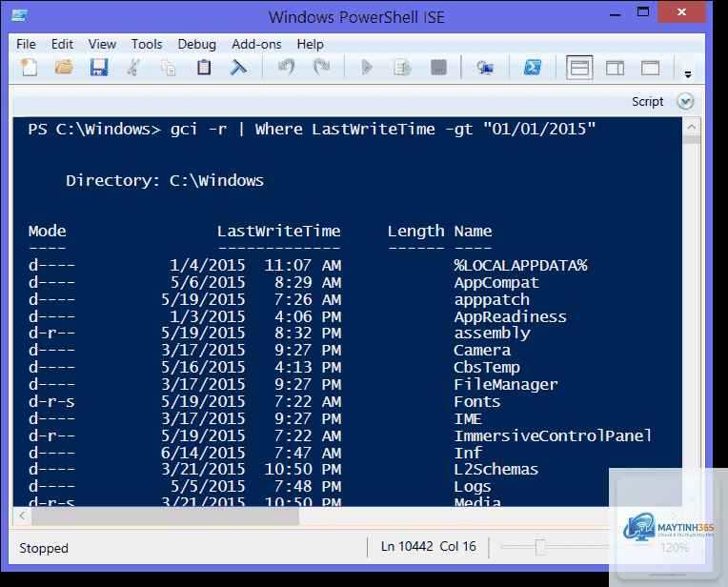This screenshot has width=728, height=587.
Task: Click the Name column header
Action: pos(473,231)
